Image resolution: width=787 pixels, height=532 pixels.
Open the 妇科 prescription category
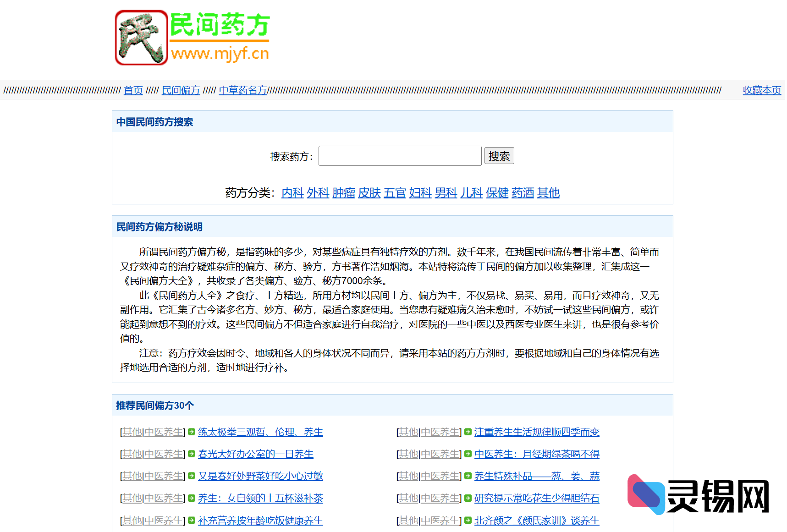coord(420,193)
